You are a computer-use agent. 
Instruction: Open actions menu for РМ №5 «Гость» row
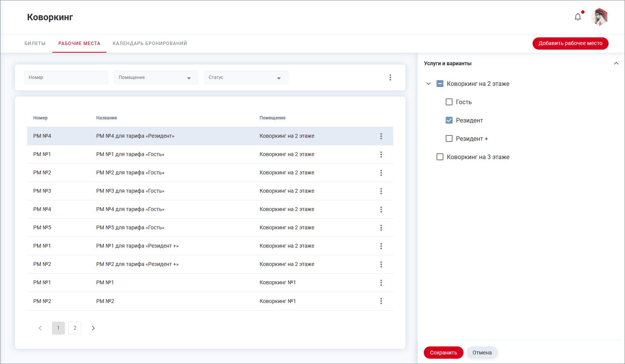[x=381, y=228]
